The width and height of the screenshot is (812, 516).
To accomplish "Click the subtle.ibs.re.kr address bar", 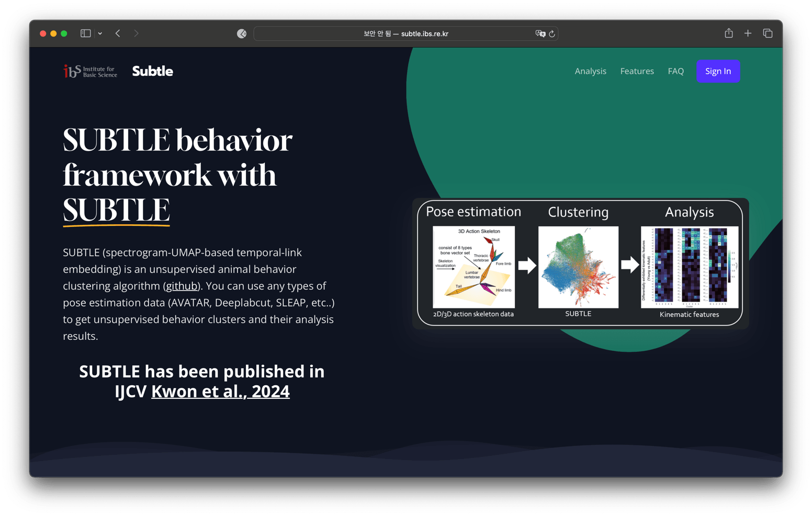I will coord(405,33).
